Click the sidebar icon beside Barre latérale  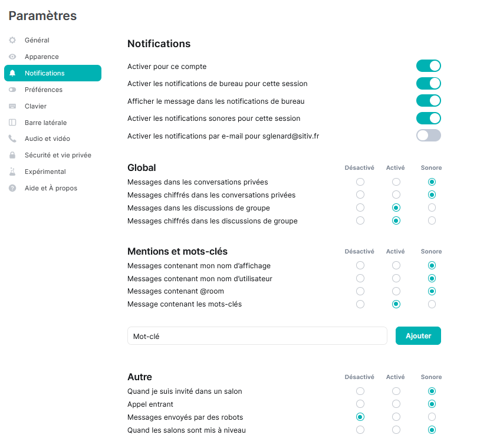12,123
